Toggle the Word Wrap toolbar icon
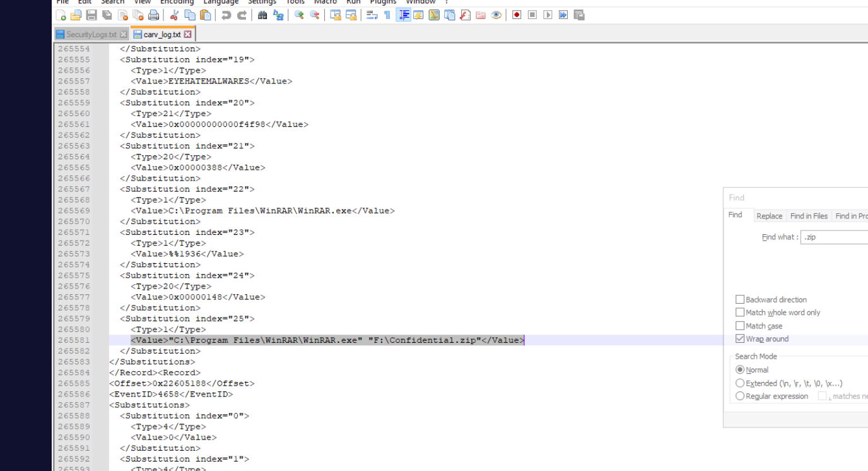Screen dimensions: 868x471 [372, 15]
